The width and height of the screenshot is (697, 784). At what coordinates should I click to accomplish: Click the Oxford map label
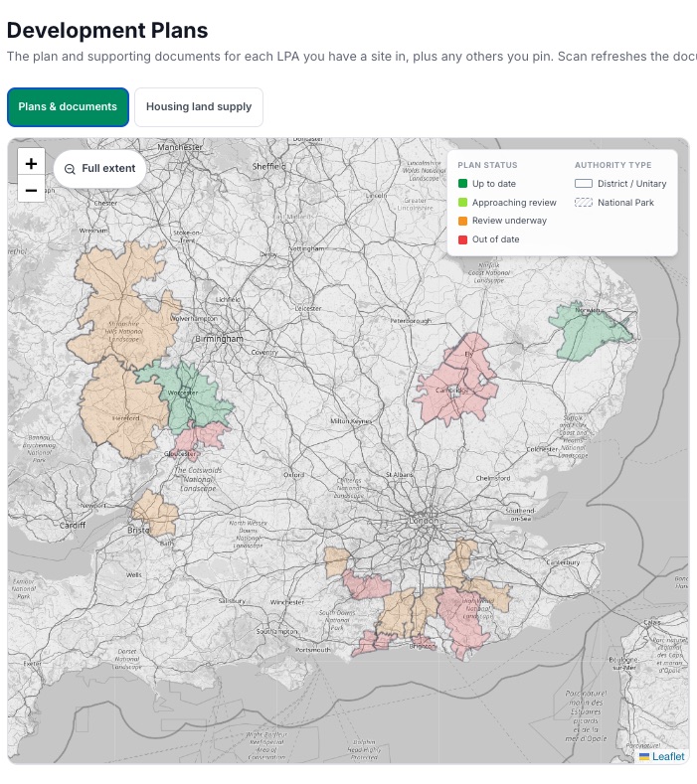click(x=293, y=475)
